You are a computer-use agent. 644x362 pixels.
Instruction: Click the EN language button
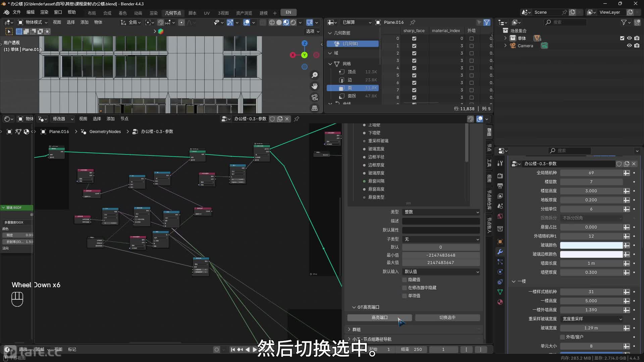(288, 12)
